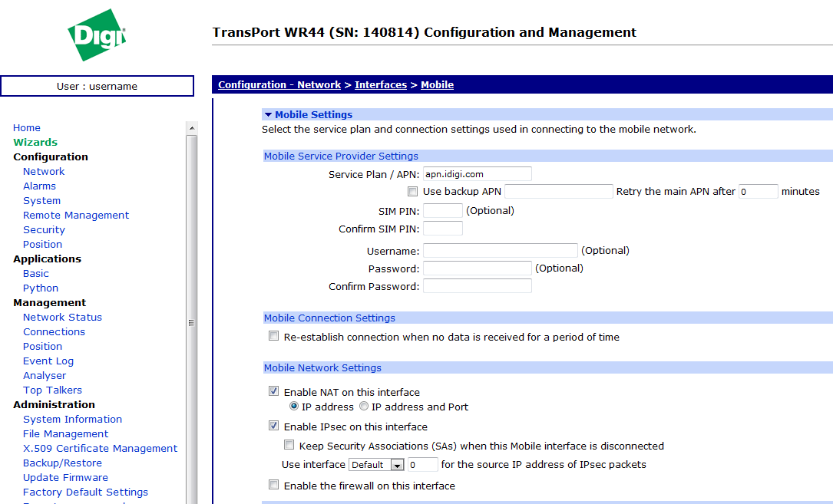Click the SIM PIN input field

442,211
